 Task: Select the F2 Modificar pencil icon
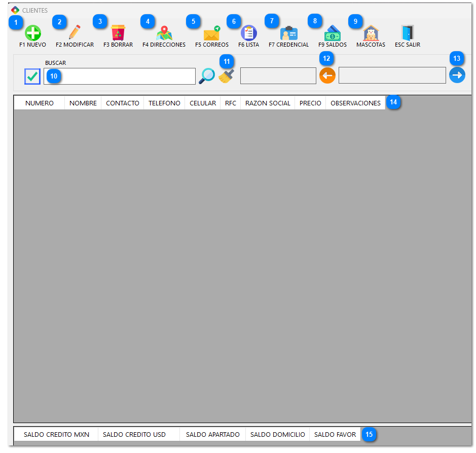coord(75,33)
